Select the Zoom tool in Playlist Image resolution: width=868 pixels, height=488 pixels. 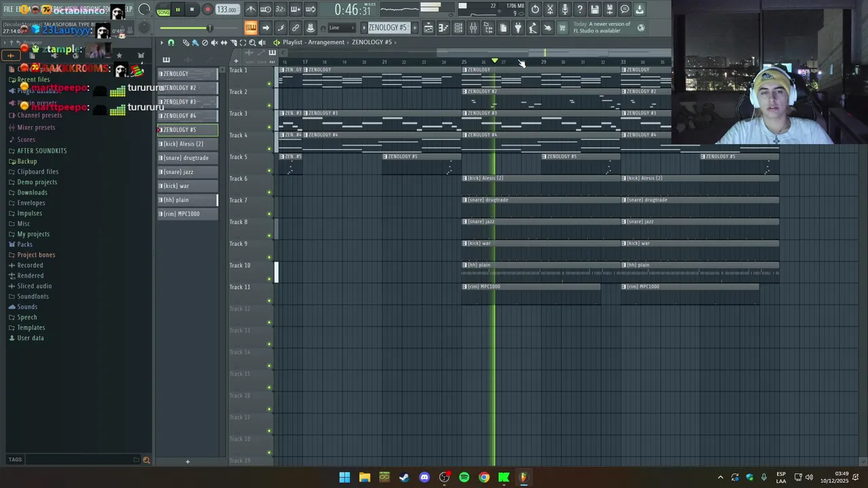click(252, 43)
